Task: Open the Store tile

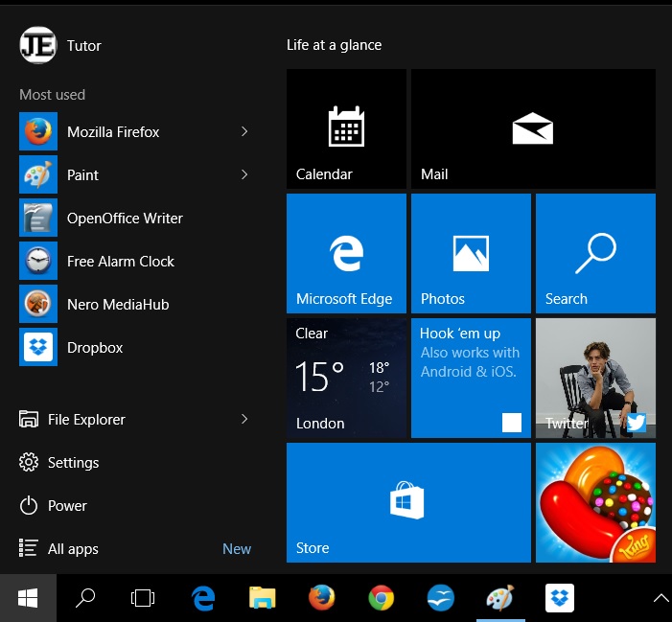Action: coord(408,502)
